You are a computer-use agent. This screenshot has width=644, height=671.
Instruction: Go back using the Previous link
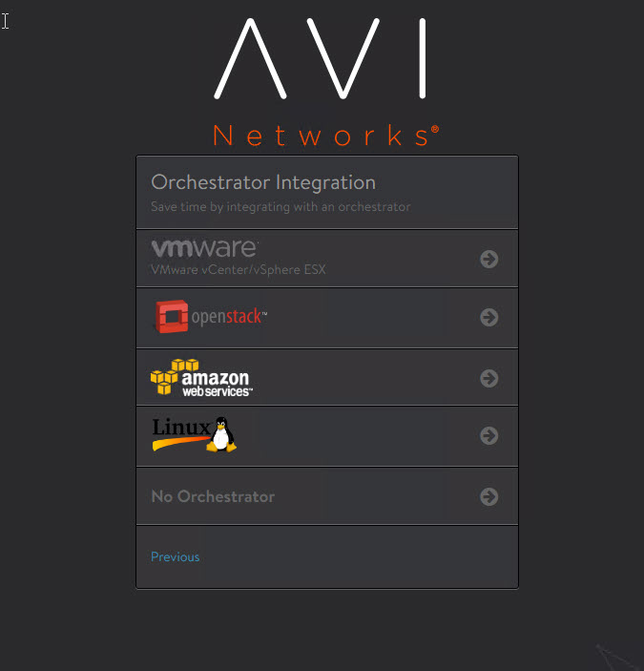tap(175, 556)
